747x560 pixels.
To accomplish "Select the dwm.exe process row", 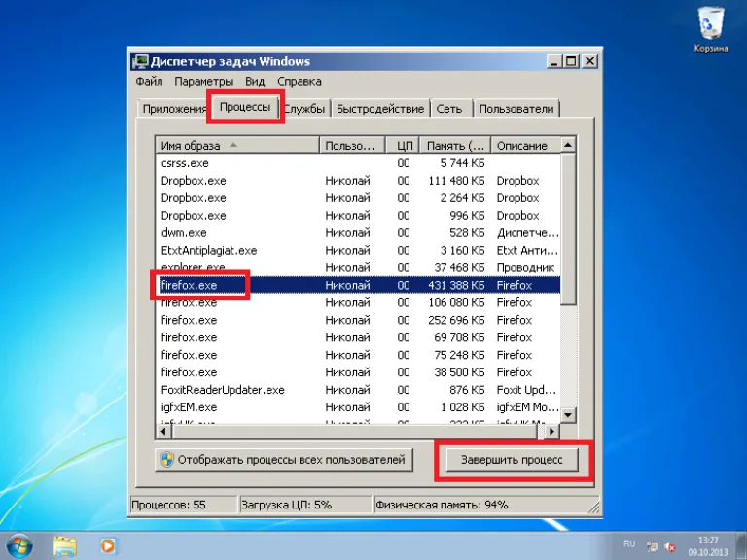I will point(358,233).
